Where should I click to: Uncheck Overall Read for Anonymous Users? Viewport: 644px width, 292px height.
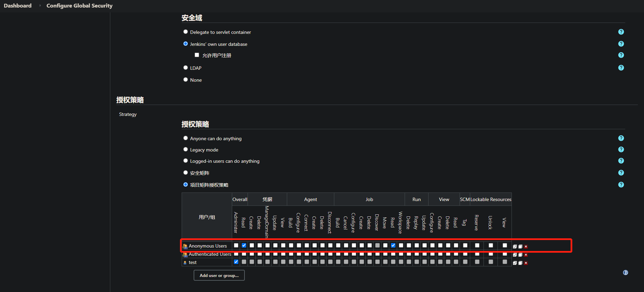(244, 245)
